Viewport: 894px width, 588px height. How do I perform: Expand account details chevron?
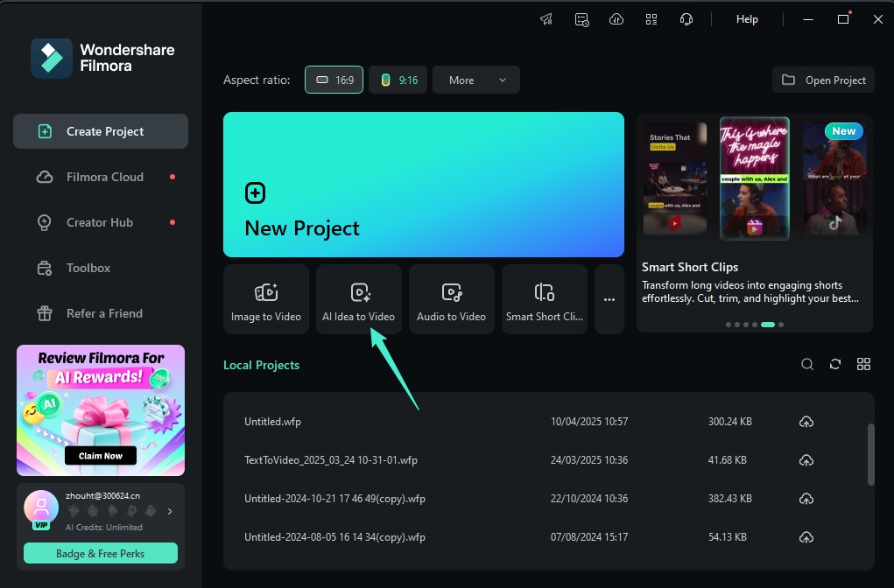click(x=170, y=511)
